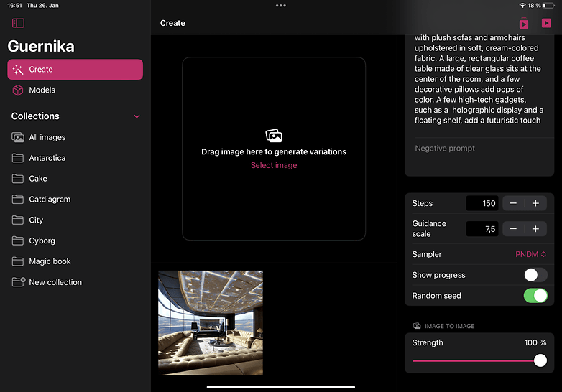Open the Catdiagram collection
562x392 pixels.
75,200
